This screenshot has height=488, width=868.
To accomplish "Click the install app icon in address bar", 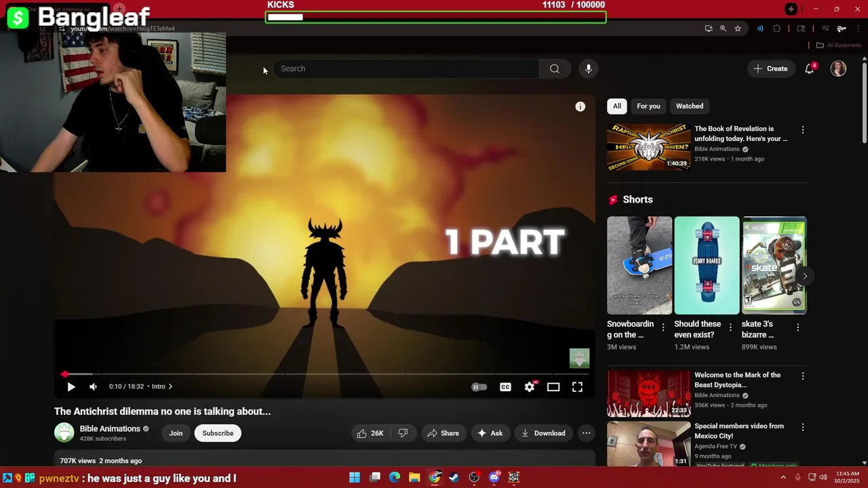I will [709, 28].
